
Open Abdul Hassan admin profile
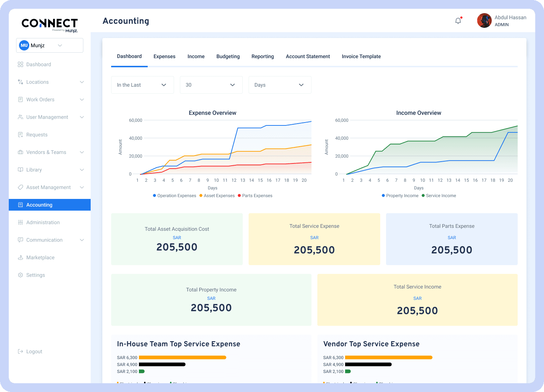[x=502, y=21]
